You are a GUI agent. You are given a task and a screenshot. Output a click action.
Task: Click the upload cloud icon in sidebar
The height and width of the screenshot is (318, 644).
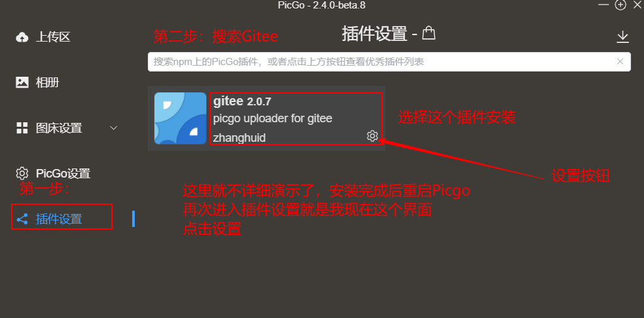(21, 37)
